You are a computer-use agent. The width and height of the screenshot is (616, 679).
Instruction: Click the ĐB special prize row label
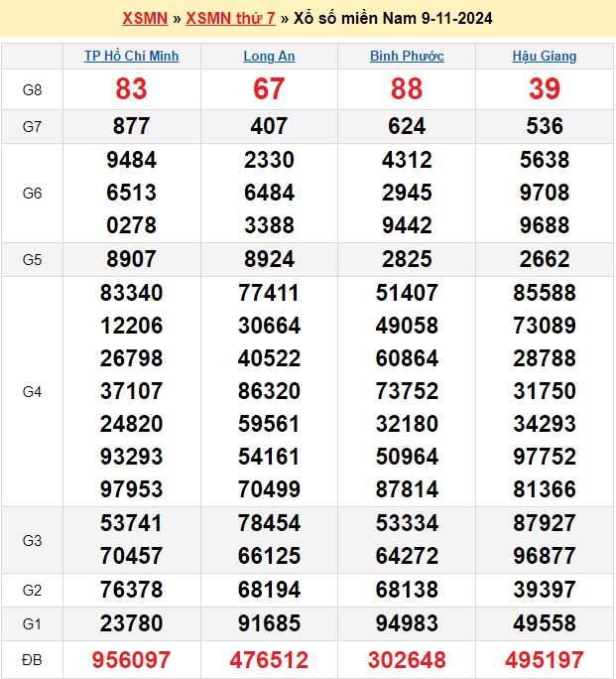32,660
